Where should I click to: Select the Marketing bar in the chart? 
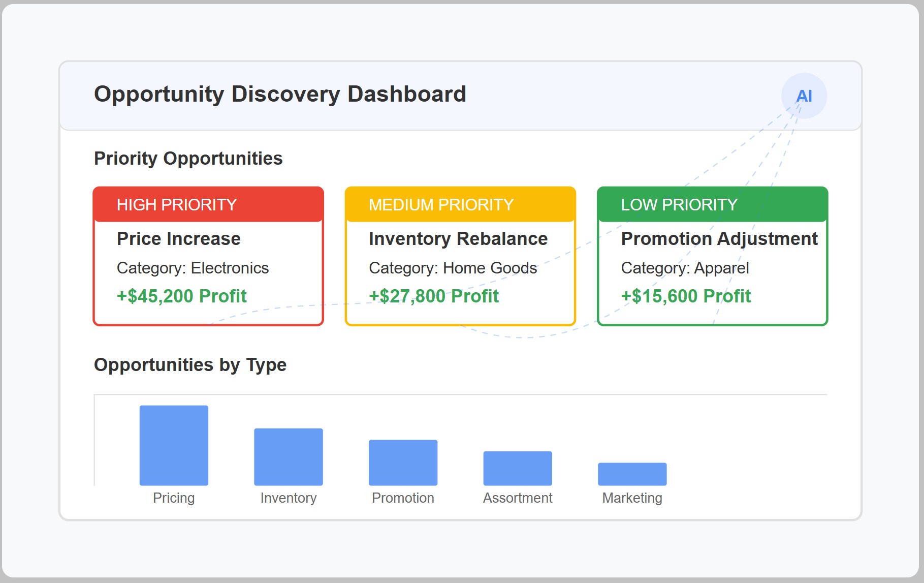[x=632, y=474]
